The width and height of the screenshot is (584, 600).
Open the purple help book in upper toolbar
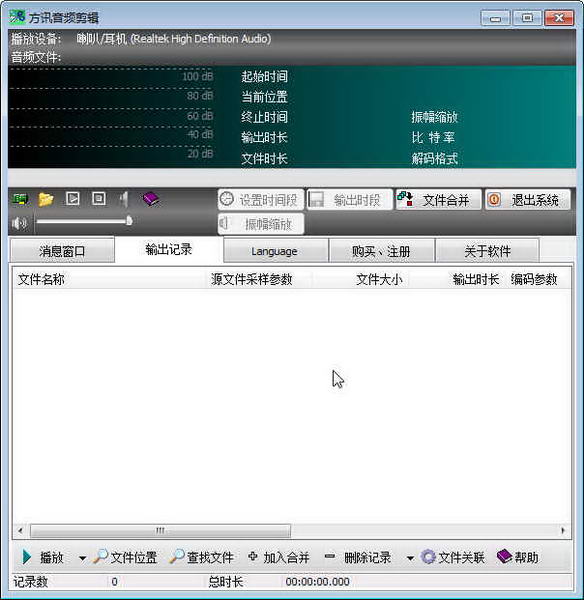(x=151, y=199)
